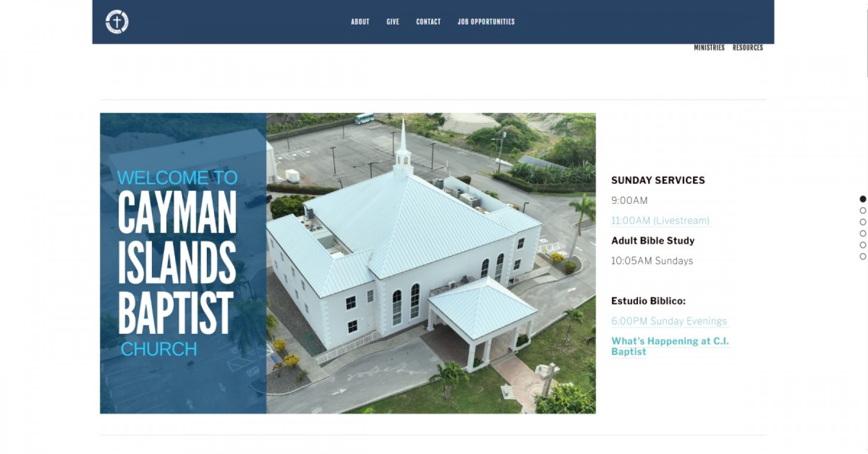Viewport: 868px width, 454px height.
Task: Click the aerial church welcome banner image
Action: (348, 263)
